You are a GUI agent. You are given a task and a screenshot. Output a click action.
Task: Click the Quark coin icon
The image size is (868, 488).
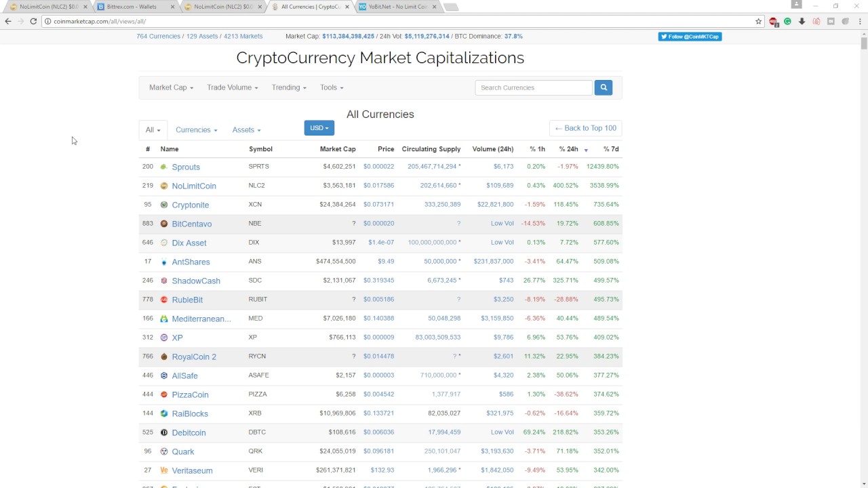[x=163, y=451]
